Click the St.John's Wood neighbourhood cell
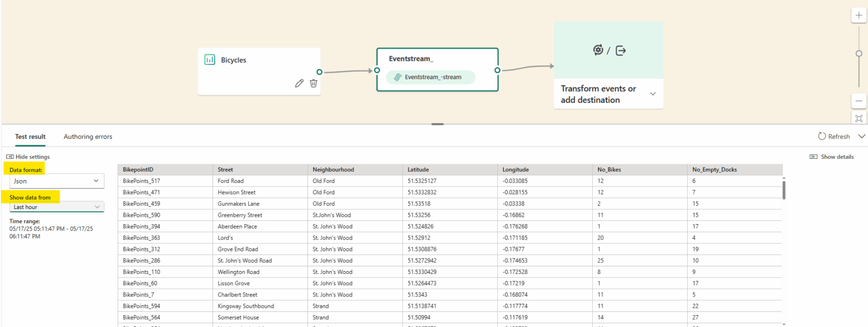The image size is (868, 327). (355, 215)
